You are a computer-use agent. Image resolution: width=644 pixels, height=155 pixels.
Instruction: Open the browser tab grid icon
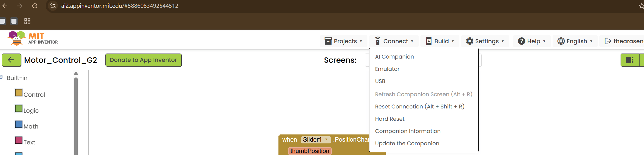[x=27, y=21]
